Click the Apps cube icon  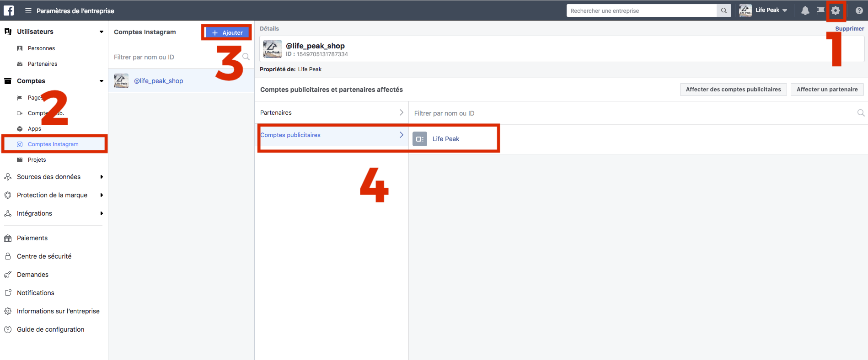click(20, 129)
